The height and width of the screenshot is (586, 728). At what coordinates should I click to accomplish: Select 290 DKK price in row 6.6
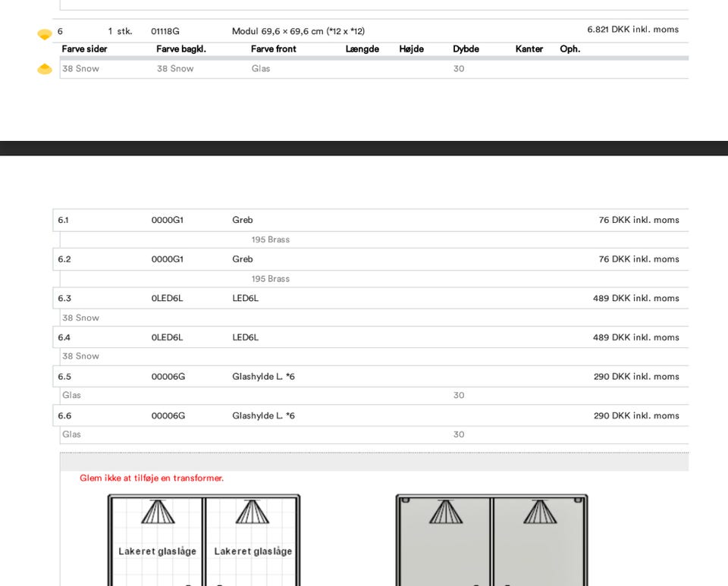click(x=636, y=415)
